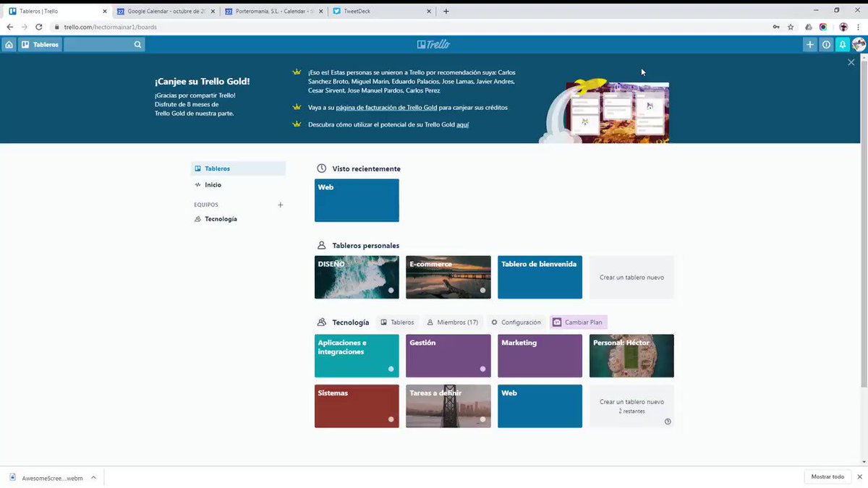Switch to Porteromanía, S.L. Calendar tab
The height and width of the screenshot is (488, 868).
click(274, 11)
